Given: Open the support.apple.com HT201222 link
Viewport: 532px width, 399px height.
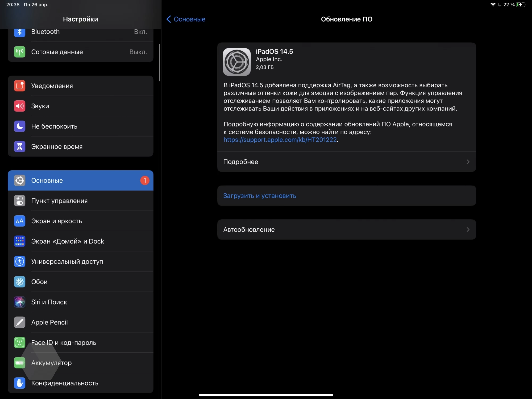Looking at the screenshot, I should coord(280,140).
